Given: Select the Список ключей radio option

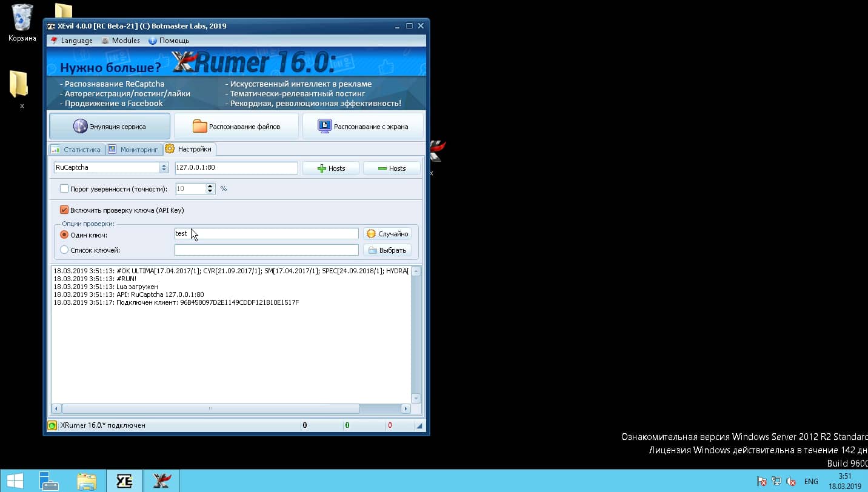Looking at the screenshot, I should (64, 250).
